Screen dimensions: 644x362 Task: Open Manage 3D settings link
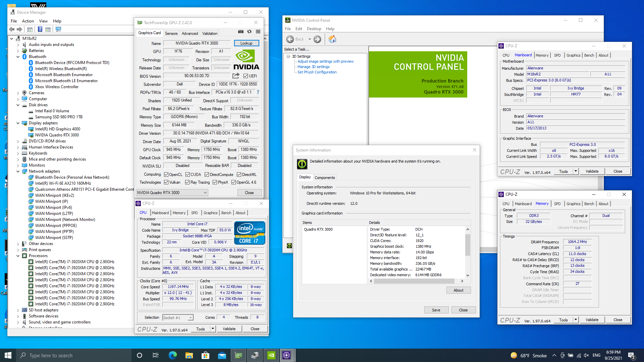[x=314, y=67]
